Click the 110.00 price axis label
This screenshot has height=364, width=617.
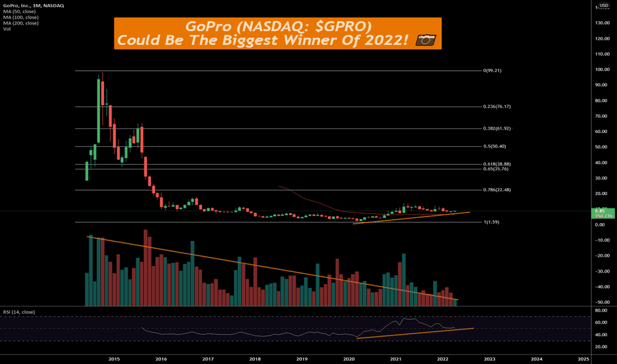pos(602,54)
